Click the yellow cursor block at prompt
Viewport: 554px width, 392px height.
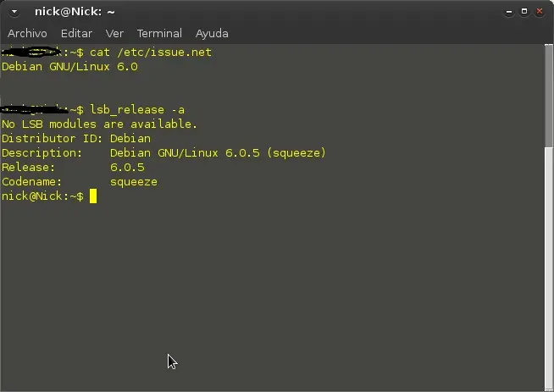tap(93, 196)
